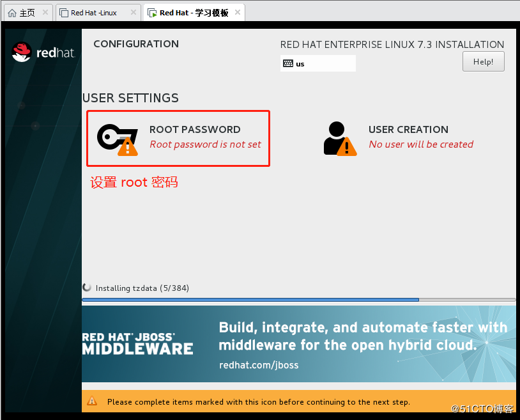Open the User Creation person icon
The height and width of the screenshot is (420, 520).
(340, 139)
